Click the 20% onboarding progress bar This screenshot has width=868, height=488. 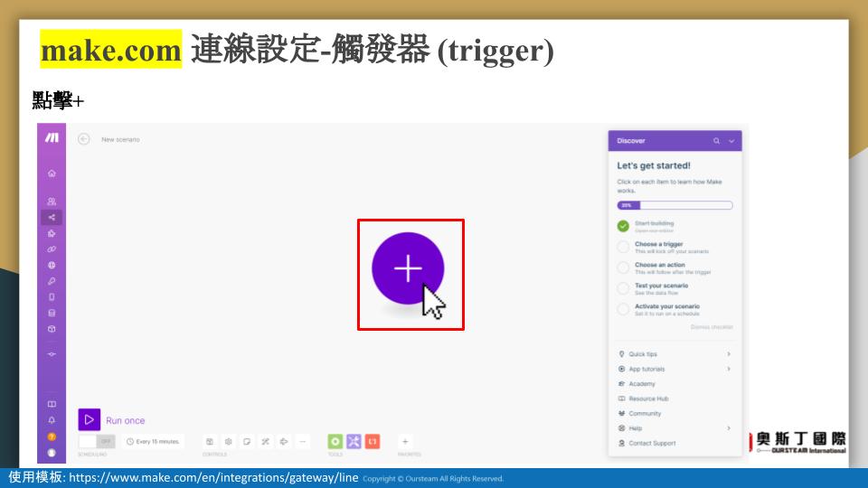(x=675, y=205)
